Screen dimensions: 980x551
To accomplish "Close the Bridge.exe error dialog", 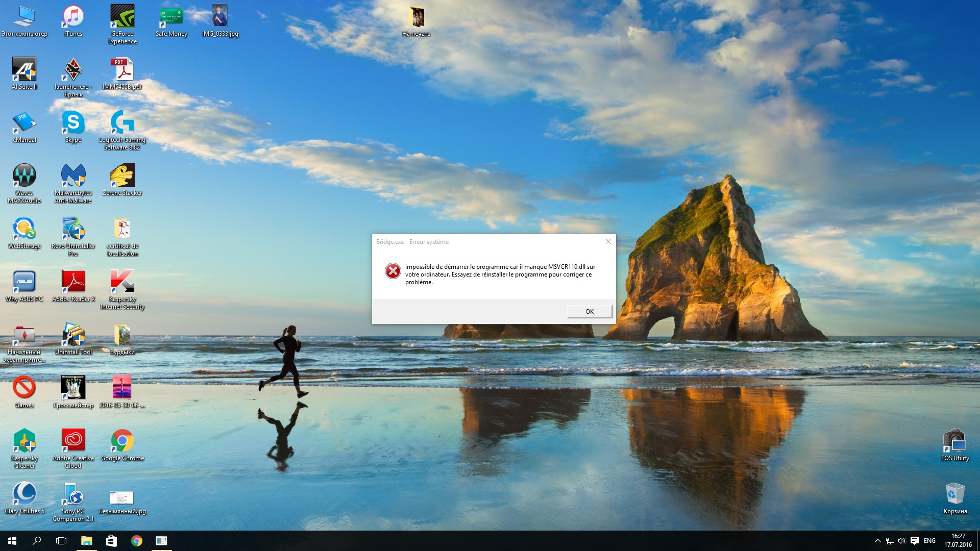I will coord(608,241).
